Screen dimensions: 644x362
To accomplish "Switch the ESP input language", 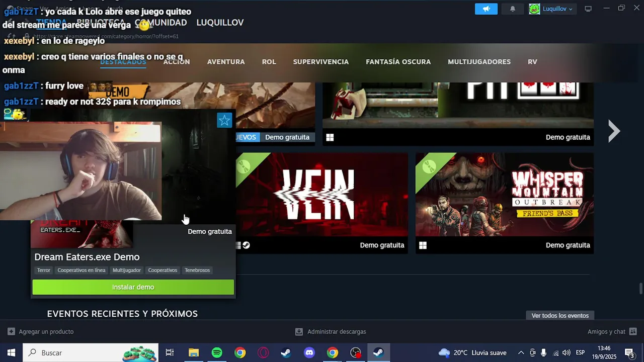I will (x=580, y=353).
